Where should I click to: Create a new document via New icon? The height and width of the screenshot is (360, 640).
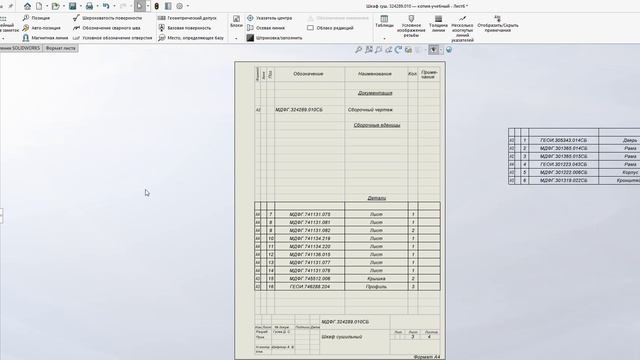pyautogui.click(x=39, y=6)
